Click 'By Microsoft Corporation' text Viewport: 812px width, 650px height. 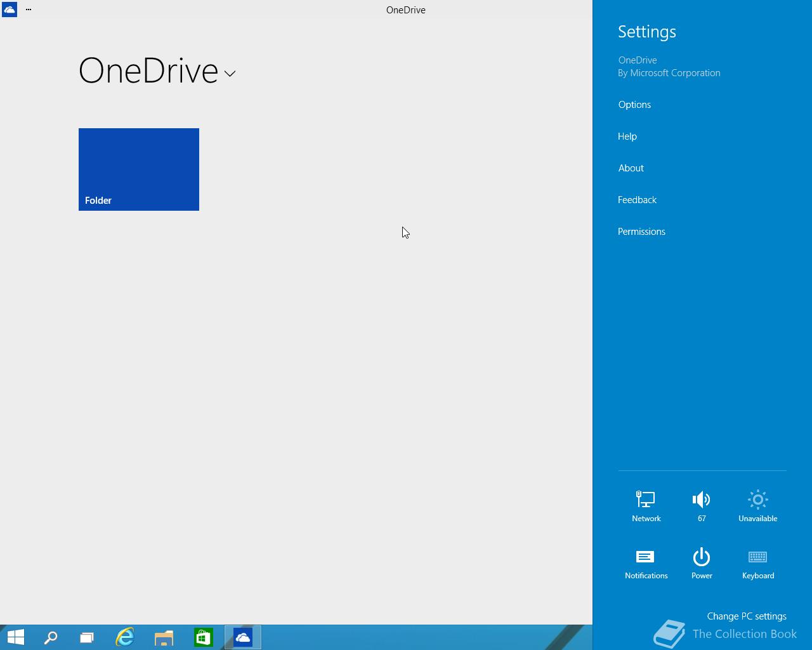669,73
